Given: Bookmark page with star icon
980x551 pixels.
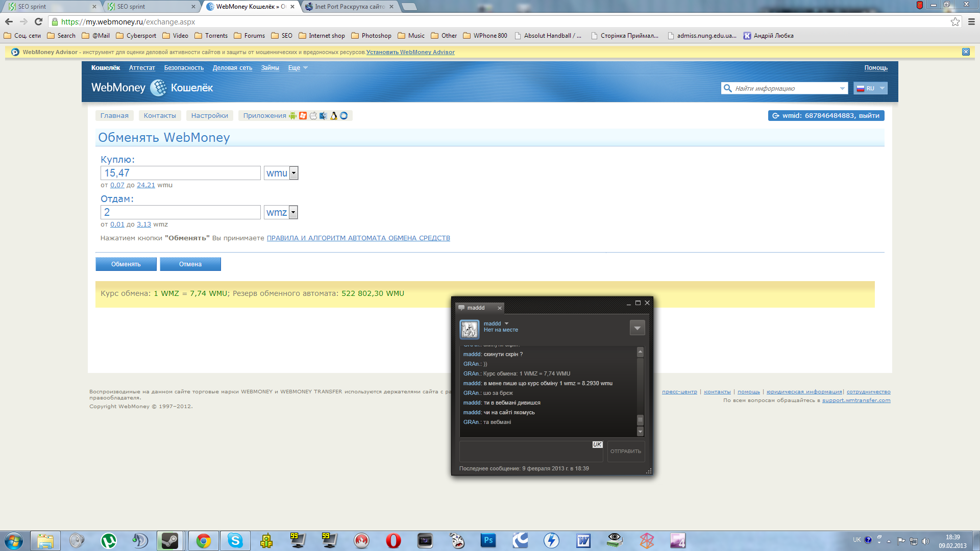Looking at the screenshot, I should click(955, 21).
